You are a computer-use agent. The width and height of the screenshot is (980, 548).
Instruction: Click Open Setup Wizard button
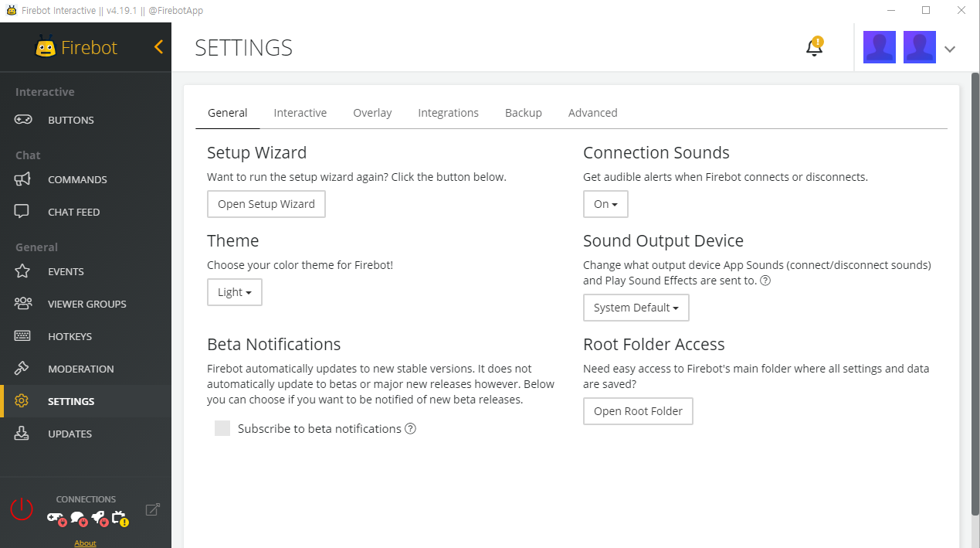click(x=266, y=204)
